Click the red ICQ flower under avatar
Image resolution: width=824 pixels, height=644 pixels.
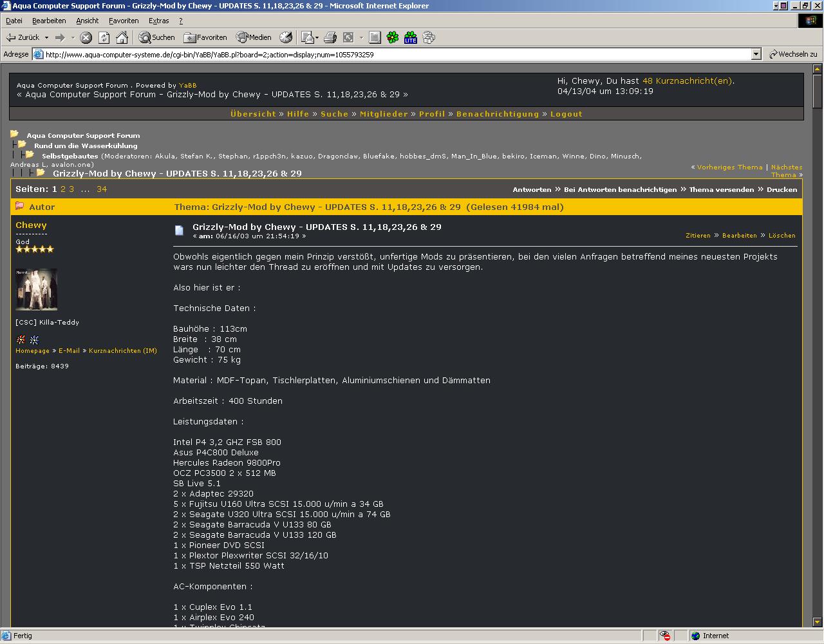pyautogui.click(x=21, y=339)
